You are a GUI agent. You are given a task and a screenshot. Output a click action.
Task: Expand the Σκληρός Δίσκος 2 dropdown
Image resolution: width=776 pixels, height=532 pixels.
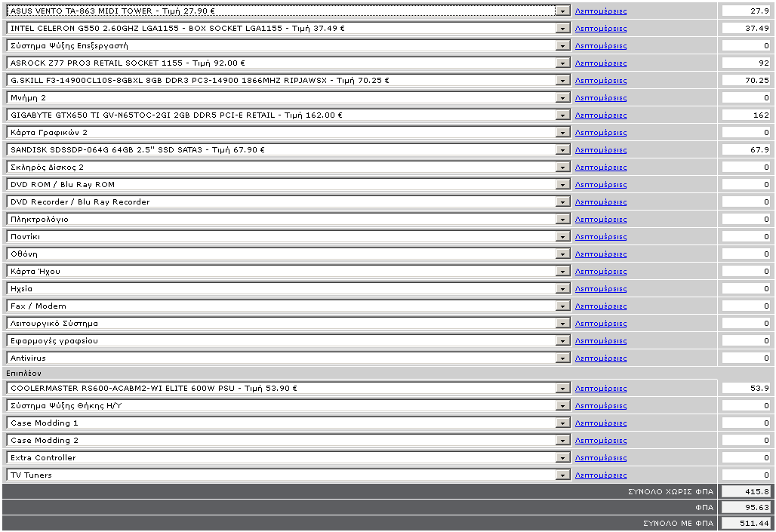click(288, 167)
